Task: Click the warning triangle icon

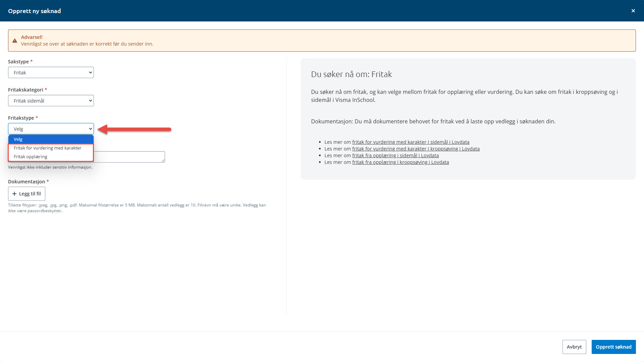Action: pos(15,41)
